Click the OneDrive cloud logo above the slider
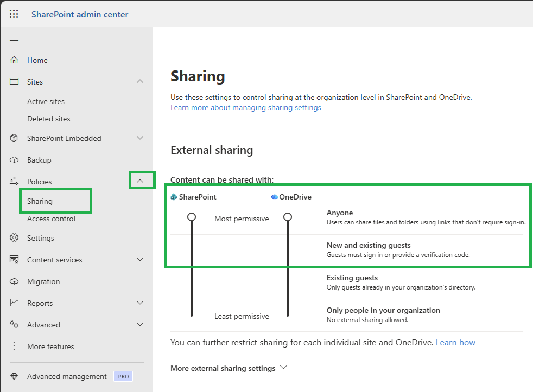The width and height of the screenshot is (533, 392). click(x=274, y=197)
